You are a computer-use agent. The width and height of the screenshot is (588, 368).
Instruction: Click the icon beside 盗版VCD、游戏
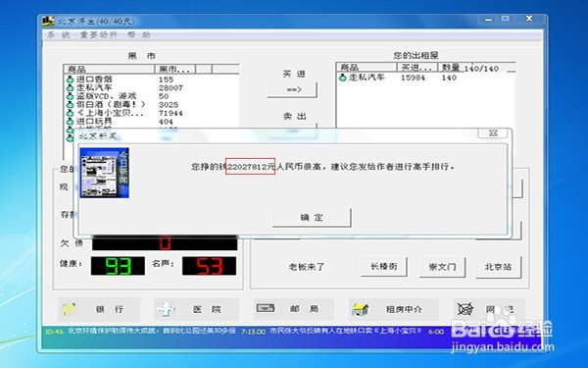tap(70, 96)
